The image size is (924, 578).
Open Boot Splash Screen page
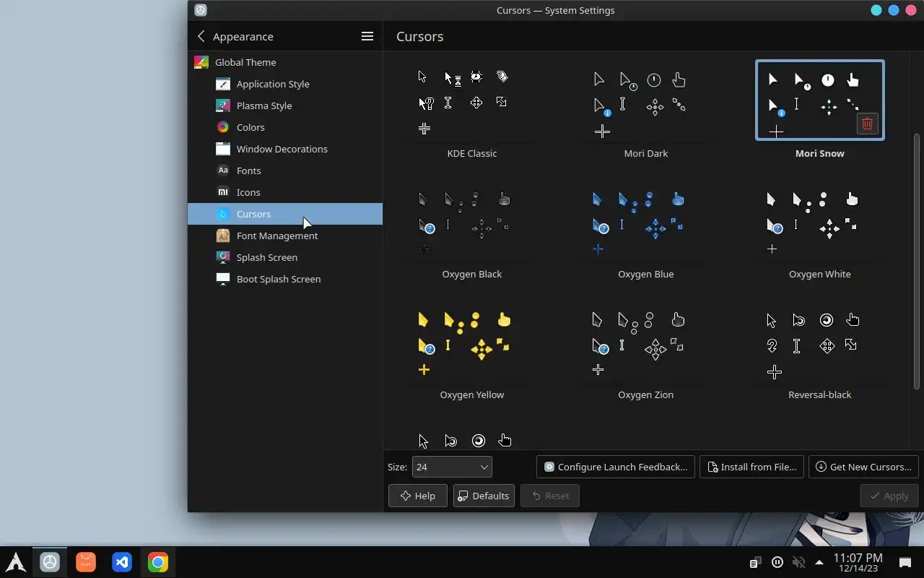285,279
